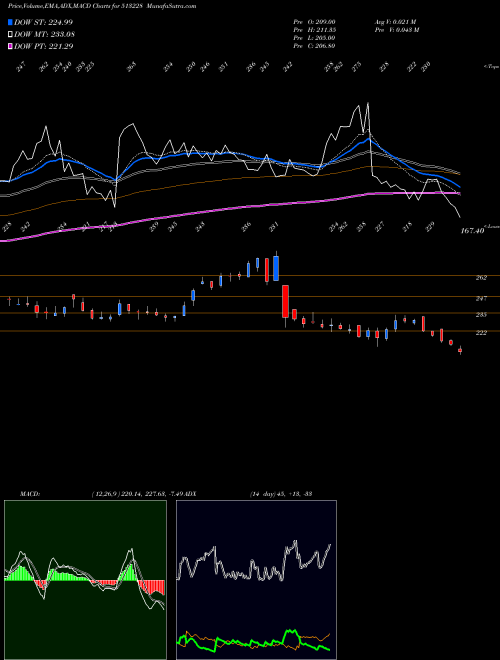Click the Pre O: 209.00 value
The image size is (500, 660).
[x=314, y=21]
